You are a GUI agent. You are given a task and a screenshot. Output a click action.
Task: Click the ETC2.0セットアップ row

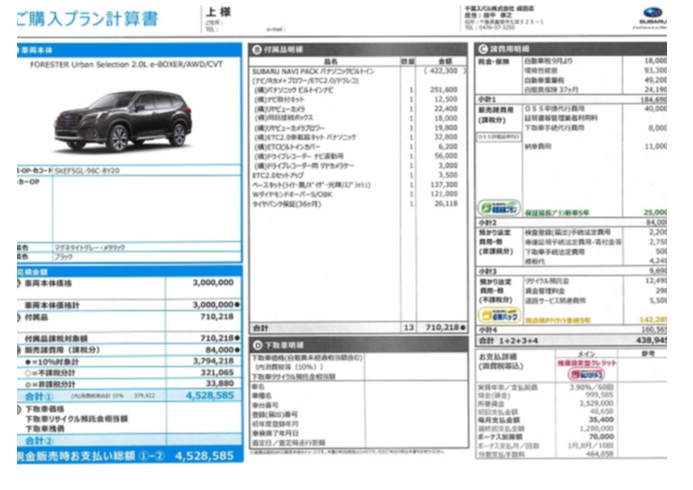(358, 175)
